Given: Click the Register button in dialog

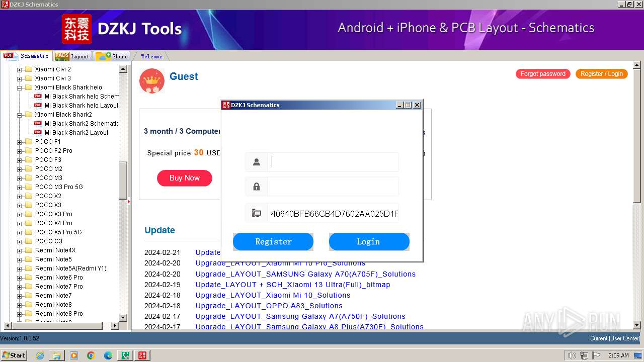Looking at the screenshot, I should click(273, 242).
